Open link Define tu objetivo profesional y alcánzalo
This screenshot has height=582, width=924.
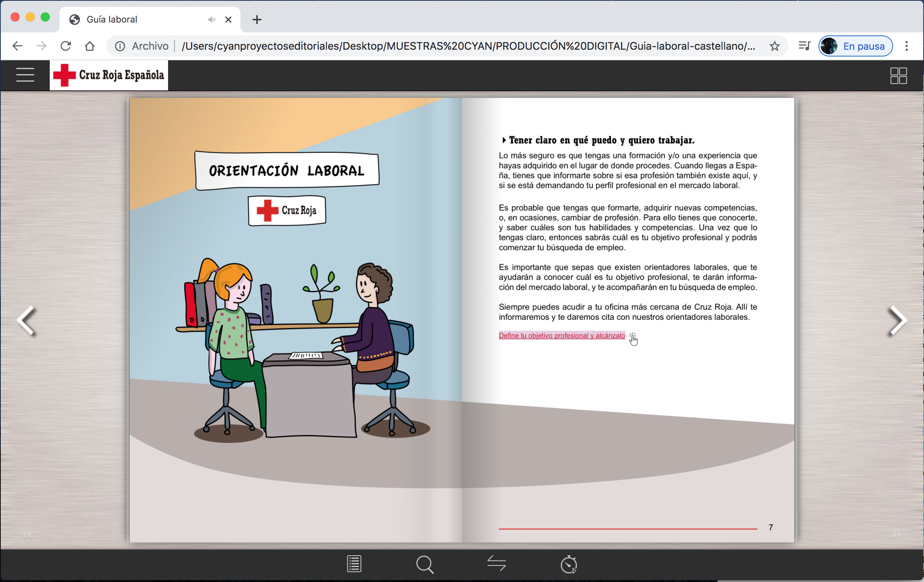562,336
